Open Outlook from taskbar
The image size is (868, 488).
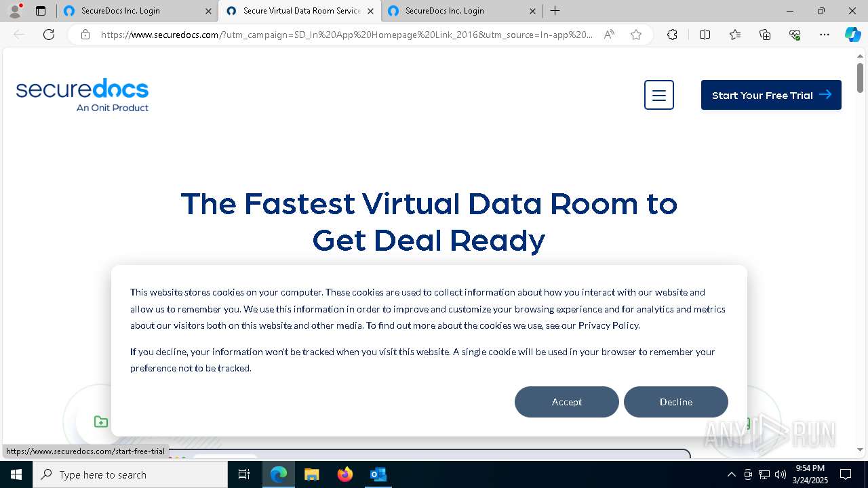(378, 474)
